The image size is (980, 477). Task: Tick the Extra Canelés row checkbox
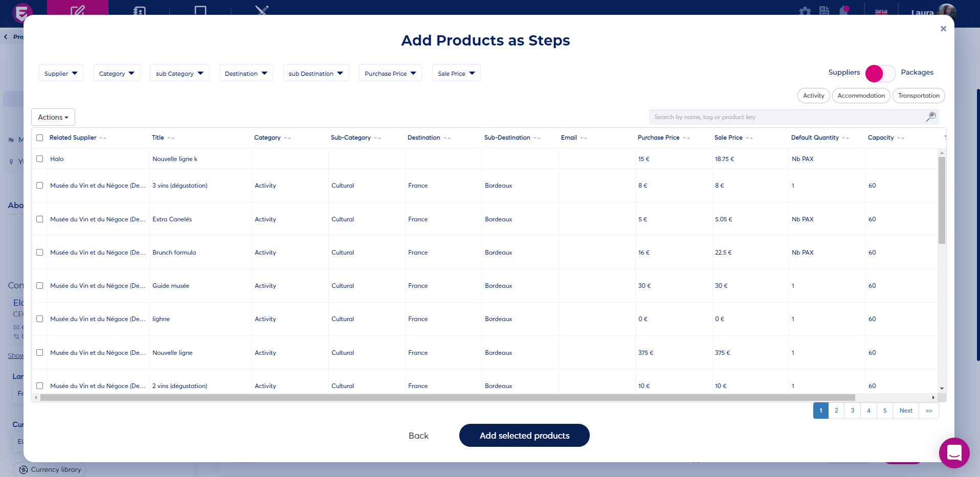[x=39, y=219]
